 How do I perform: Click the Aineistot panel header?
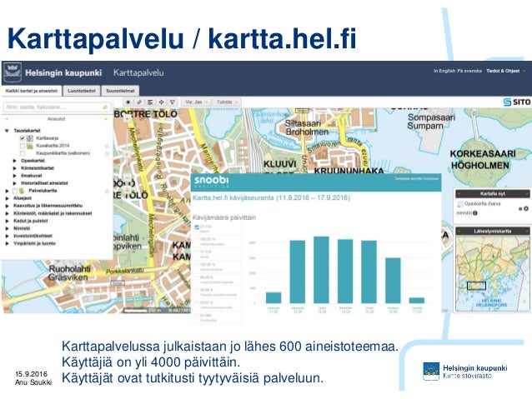[57, 119]
